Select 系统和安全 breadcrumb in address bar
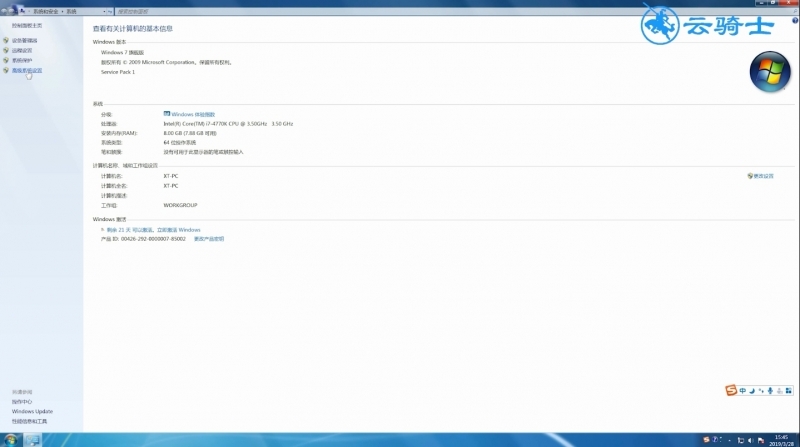Image resolution: width=800 pixels, height=447 pixels. point(46,11)
